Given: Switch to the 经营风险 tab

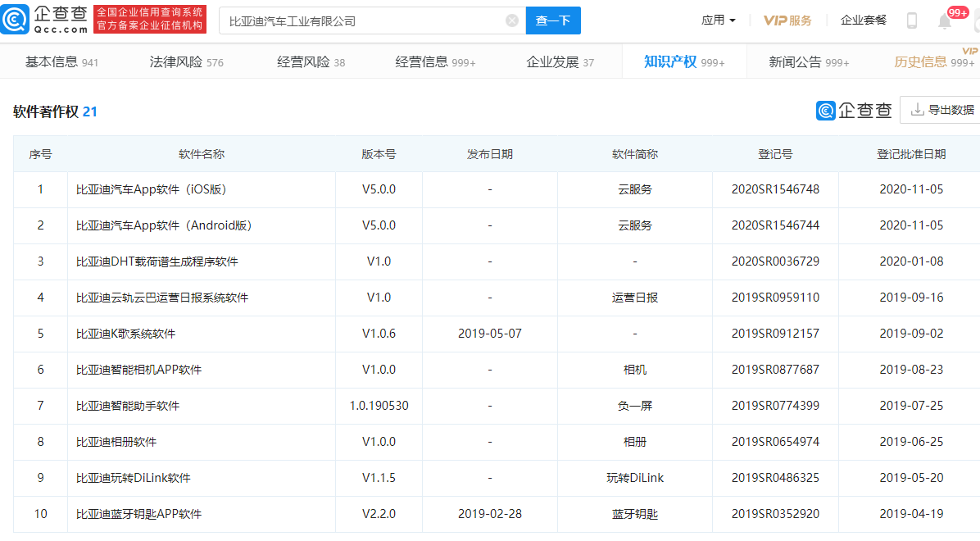Looking at the screenshot, I should tap(311, 62).
